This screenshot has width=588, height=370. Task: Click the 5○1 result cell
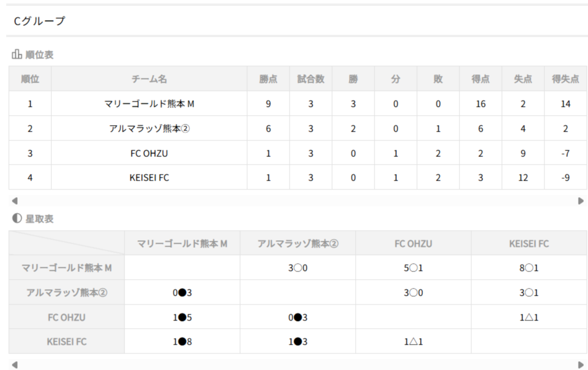point(413,268)
